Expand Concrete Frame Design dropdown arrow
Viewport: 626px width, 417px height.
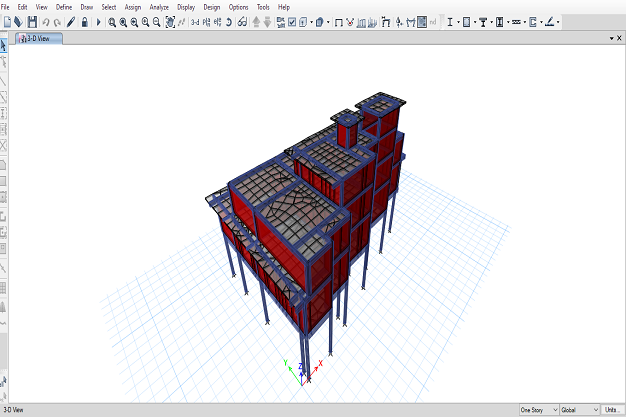click(x=475, y=22)
